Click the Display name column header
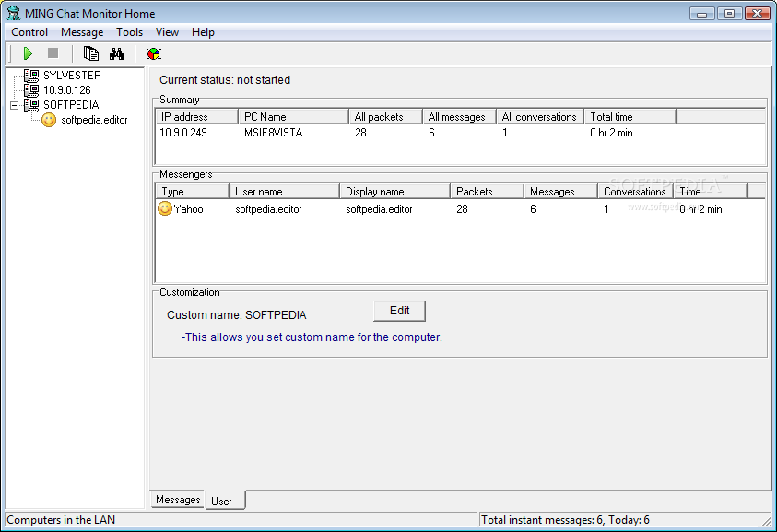777x532 pixels. [394, 192]
